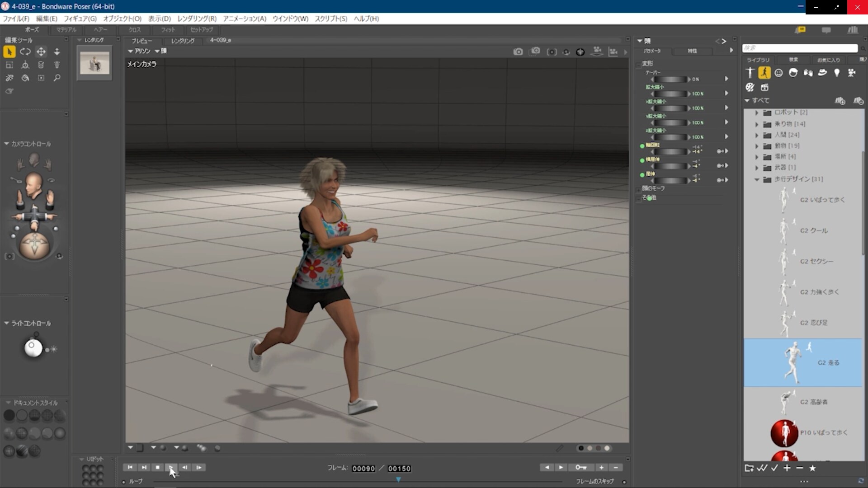
Task: Click the key icon add-keyframe button
Action: (x=581, y=467)
